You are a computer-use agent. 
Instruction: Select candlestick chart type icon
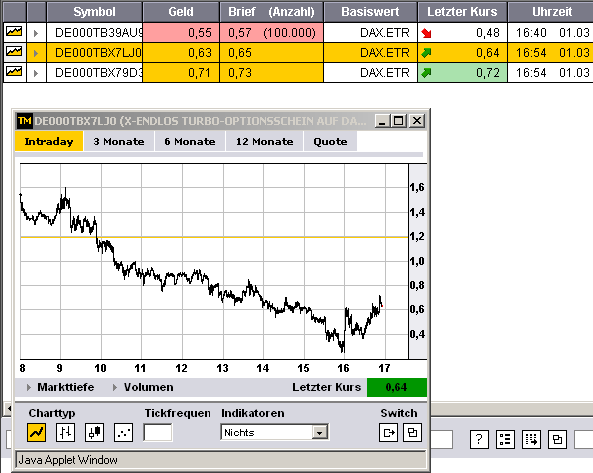(x=95, y=432)
